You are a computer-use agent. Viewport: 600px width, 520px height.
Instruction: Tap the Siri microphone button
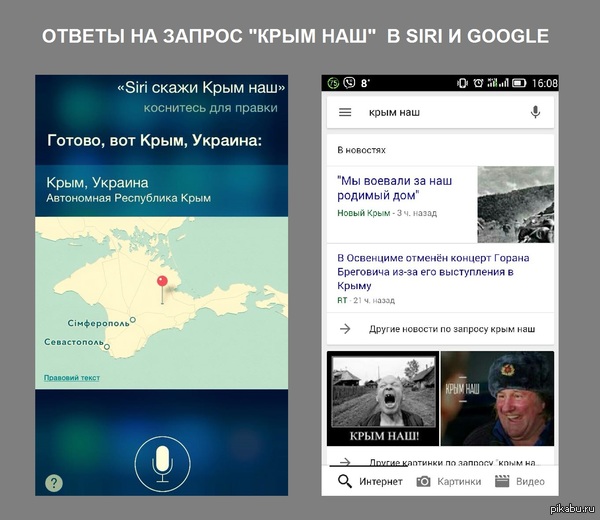(162, 464)
